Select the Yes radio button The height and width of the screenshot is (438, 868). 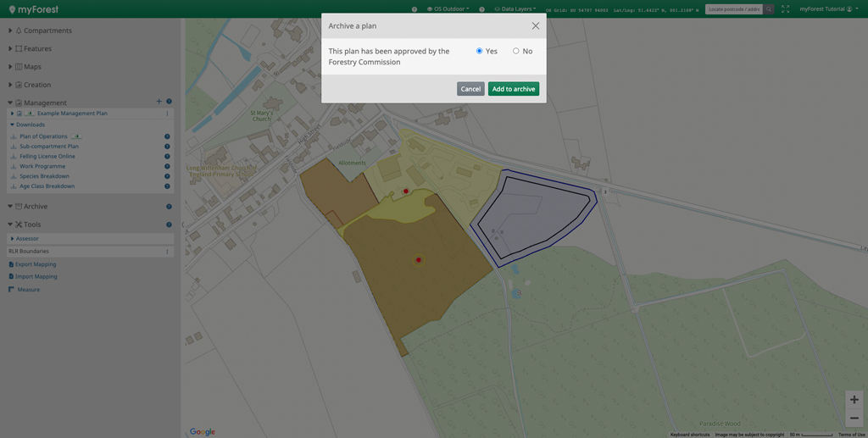click(480, 52)
